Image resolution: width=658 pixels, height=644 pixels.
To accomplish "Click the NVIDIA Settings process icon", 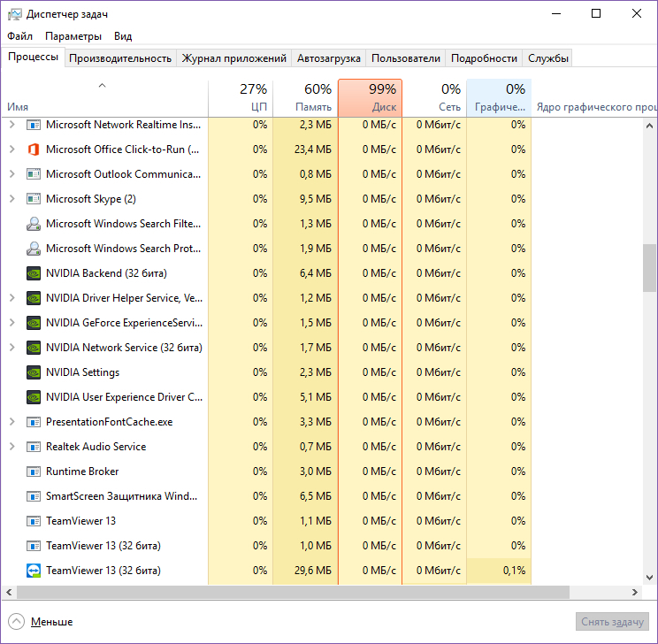I will [x=34, y=372].
